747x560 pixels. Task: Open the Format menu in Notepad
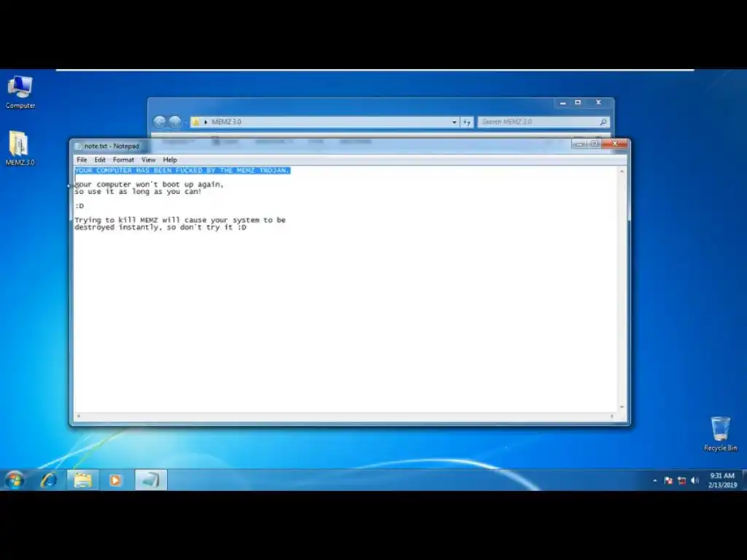(x=123, y=160)
